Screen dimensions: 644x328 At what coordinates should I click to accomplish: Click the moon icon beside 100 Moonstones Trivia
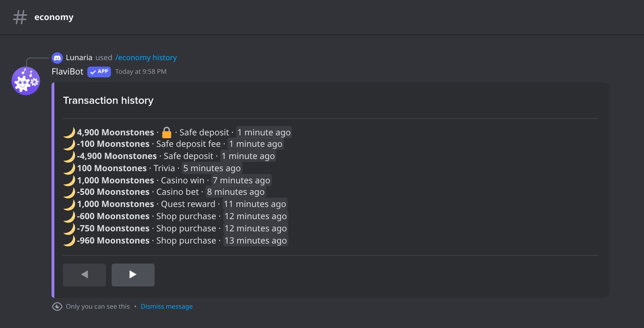tap(69, 168)
